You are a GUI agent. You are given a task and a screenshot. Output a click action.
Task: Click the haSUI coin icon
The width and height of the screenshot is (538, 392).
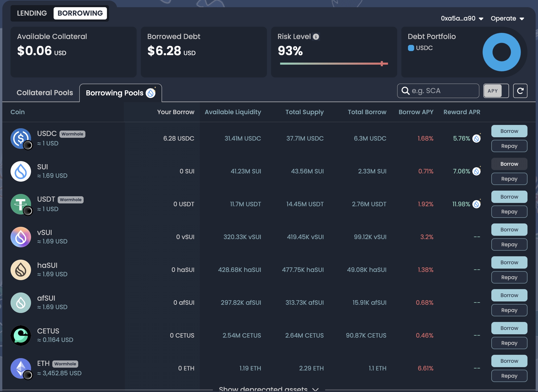coord(21,270)
